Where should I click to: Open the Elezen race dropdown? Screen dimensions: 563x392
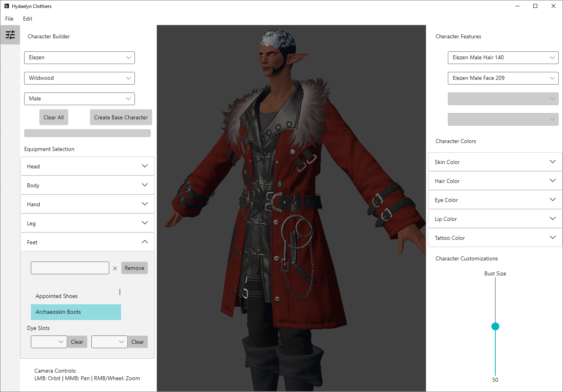(80, 58)
